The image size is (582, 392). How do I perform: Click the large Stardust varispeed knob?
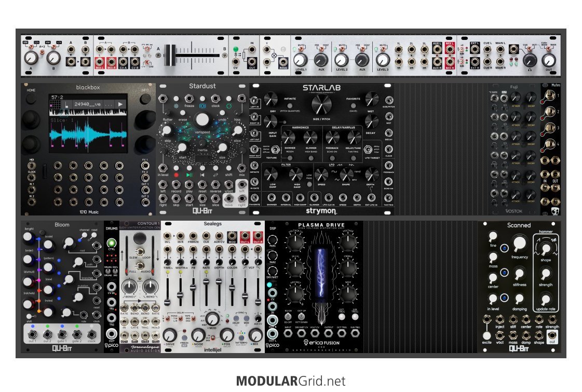coord(202,119)
